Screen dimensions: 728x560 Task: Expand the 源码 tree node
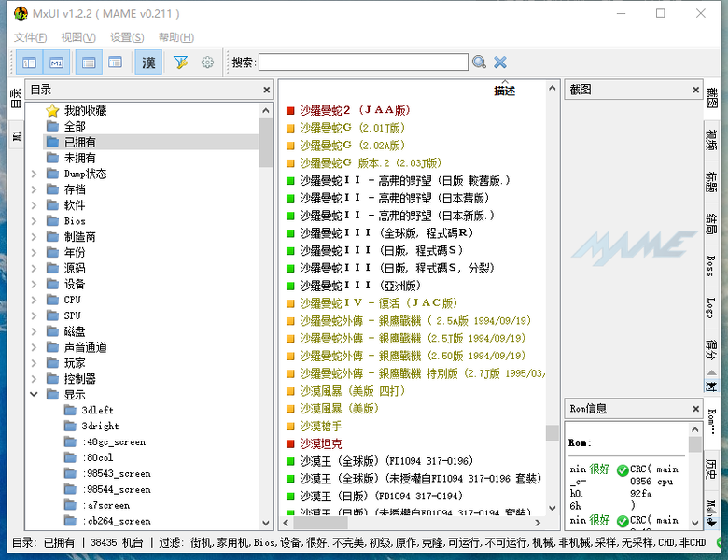click(x=34, y=269)
